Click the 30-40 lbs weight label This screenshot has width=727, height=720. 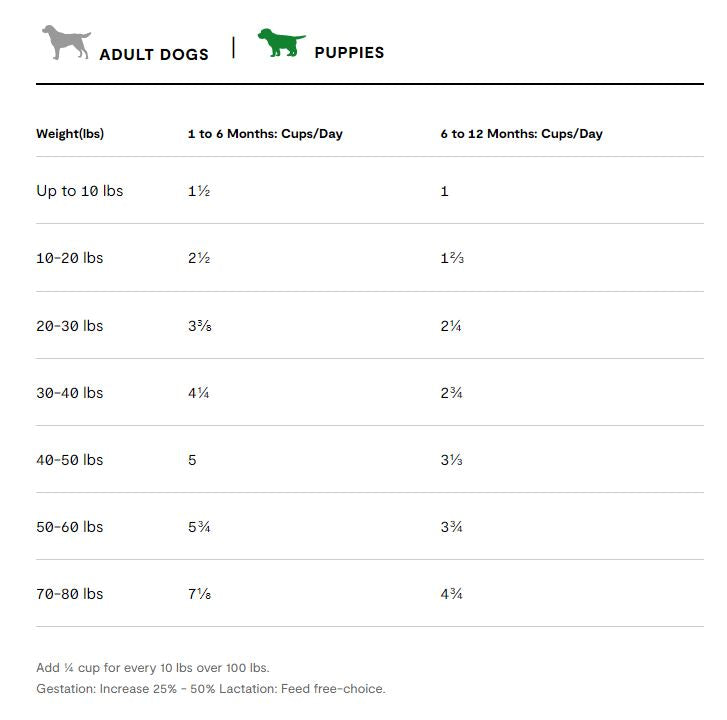70,393
